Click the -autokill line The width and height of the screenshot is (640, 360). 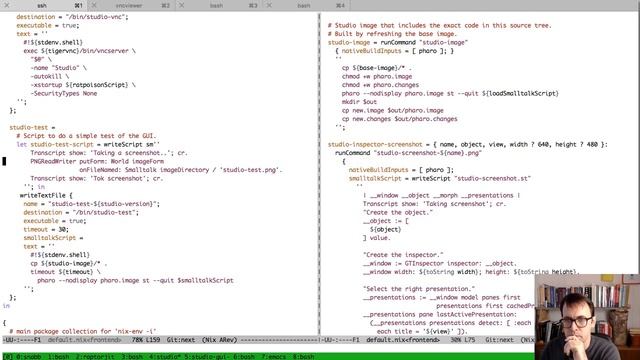(49, 76)
